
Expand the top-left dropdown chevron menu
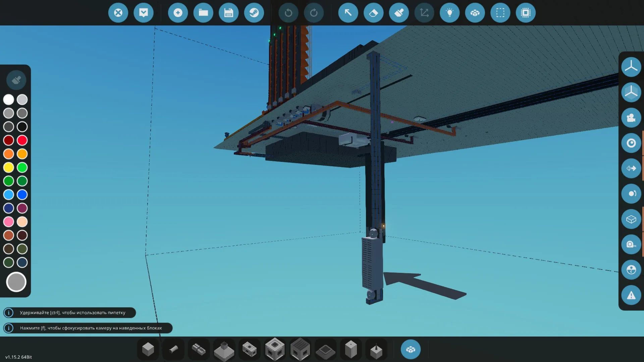pyautogui.click(x=144, y=13)
